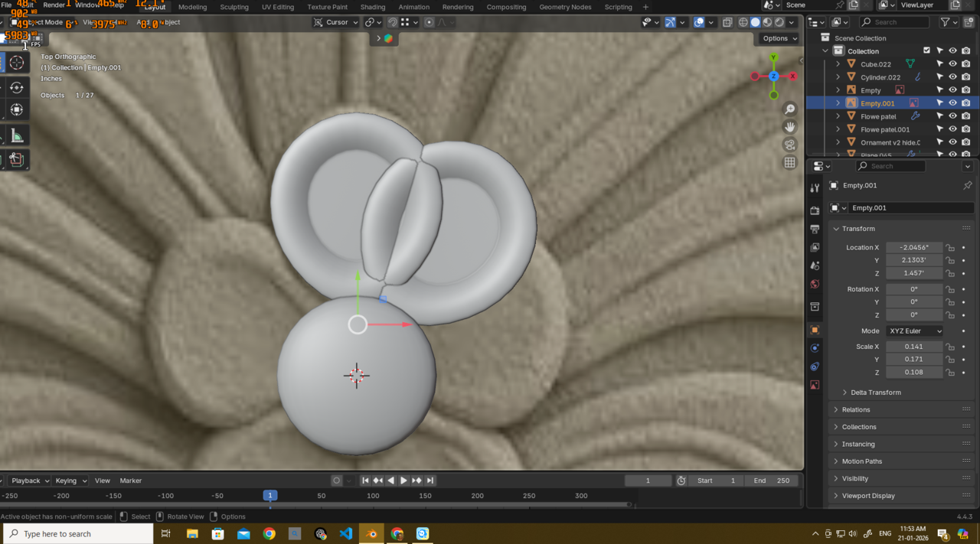Image resolution: width=980 pixels, height=544 pixels.
Task: Switch to the Sculpting workspace tab
Action: coord(234,7)
